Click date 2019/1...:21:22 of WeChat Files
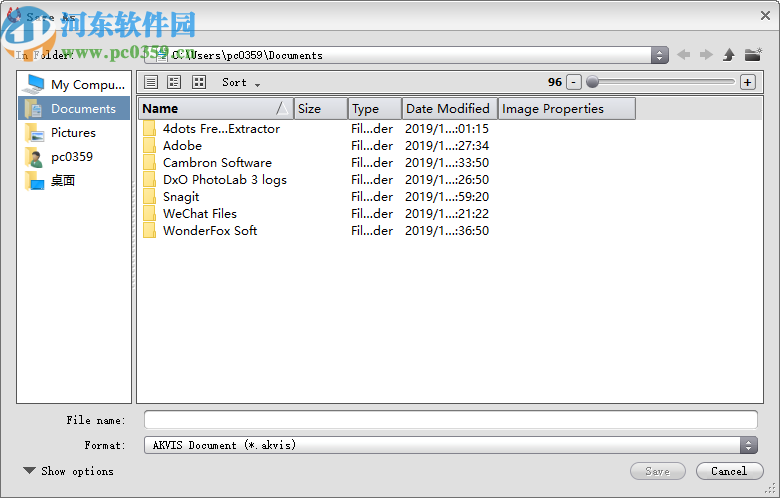Image resolution: width=780 pixels, height=498 pixels. click(447, 213)
